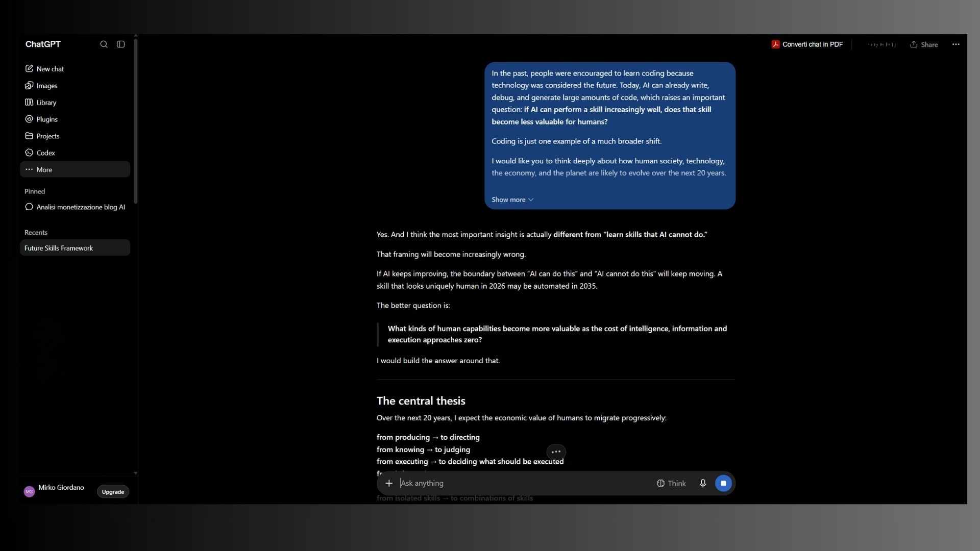Expand the user message with Show more
Viewport: 980px width, 551px height.
coord(512,199)
